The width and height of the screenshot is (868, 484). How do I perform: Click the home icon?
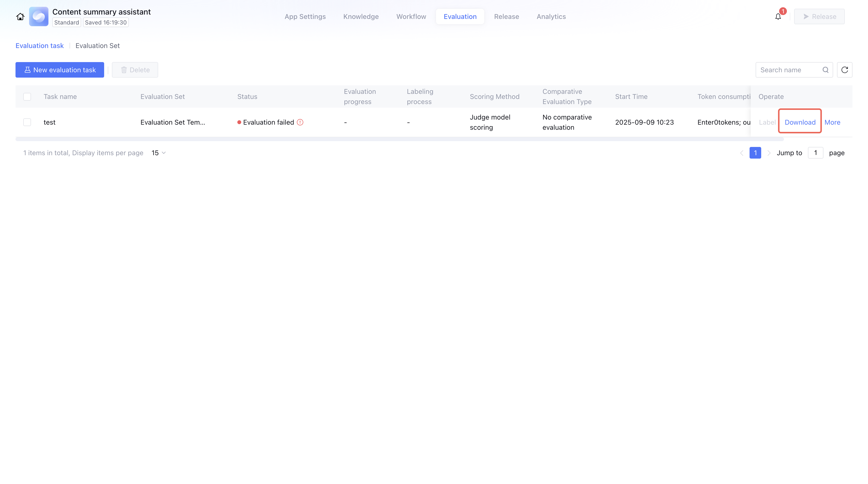tap(20, 16)
